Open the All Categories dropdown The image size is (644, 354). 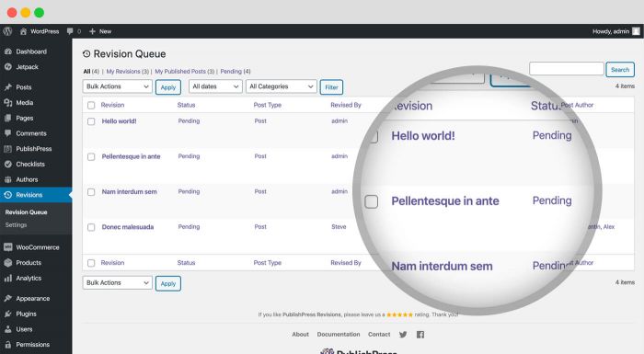point(282,86)
